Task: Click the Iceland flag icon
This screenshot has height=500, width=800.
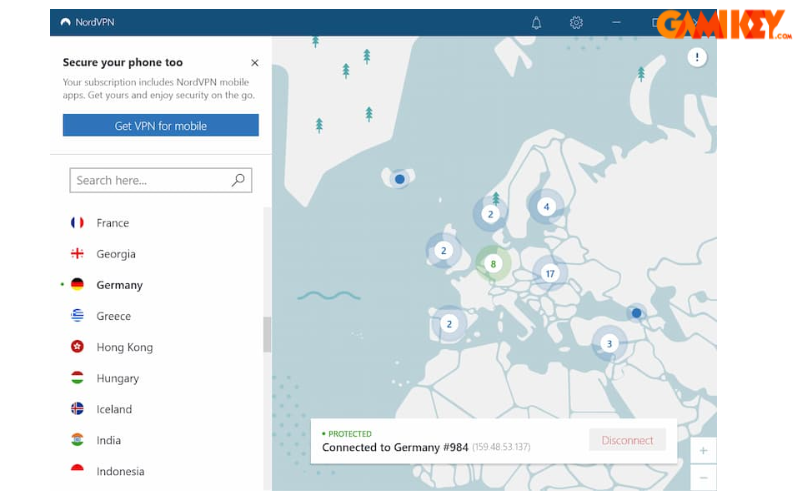Action: click(77, 409)
